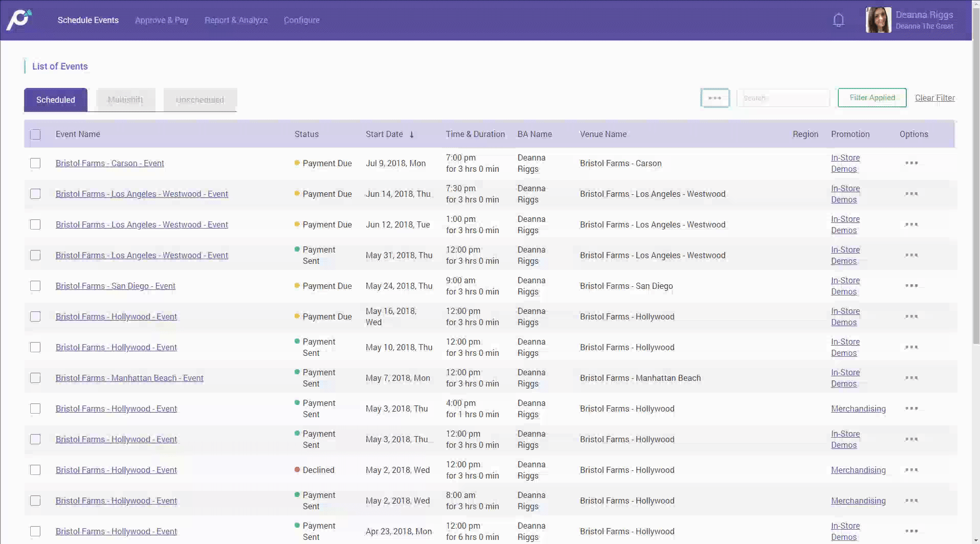The height and width of the screenshot is (544, 980).
Task: Open Apr 23, 2018 Hollywood event link
Action: click(x=116, y=531)
